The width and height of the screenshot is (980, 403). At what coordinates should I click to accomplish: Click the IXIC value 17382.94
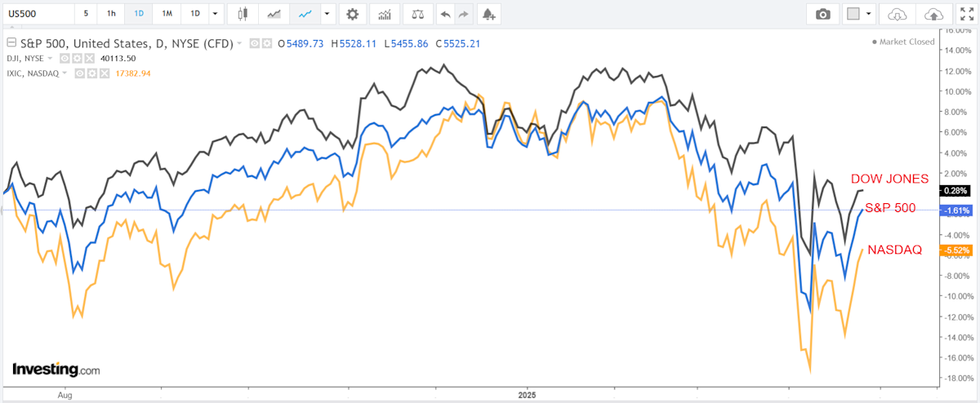click(x=132, y=73)
